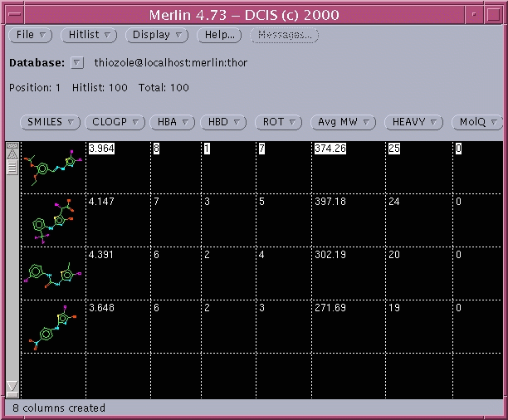Click the '8 columns created' status message
The height and width of the screenshot is (420, 508).
59,408
